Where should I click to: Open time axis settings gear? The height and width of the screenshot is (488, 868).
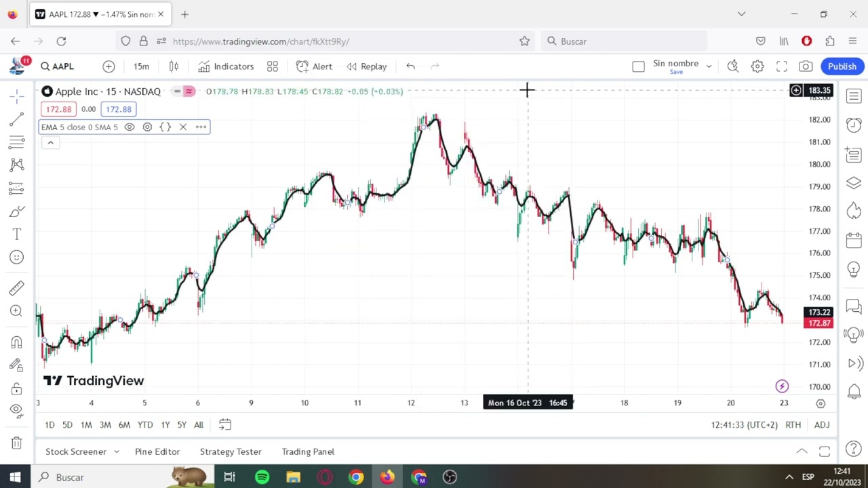click(821, 403)
